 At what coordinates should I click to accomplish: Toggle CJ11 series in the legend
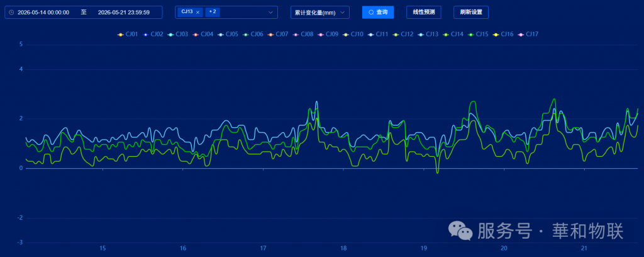coord(378,34)
